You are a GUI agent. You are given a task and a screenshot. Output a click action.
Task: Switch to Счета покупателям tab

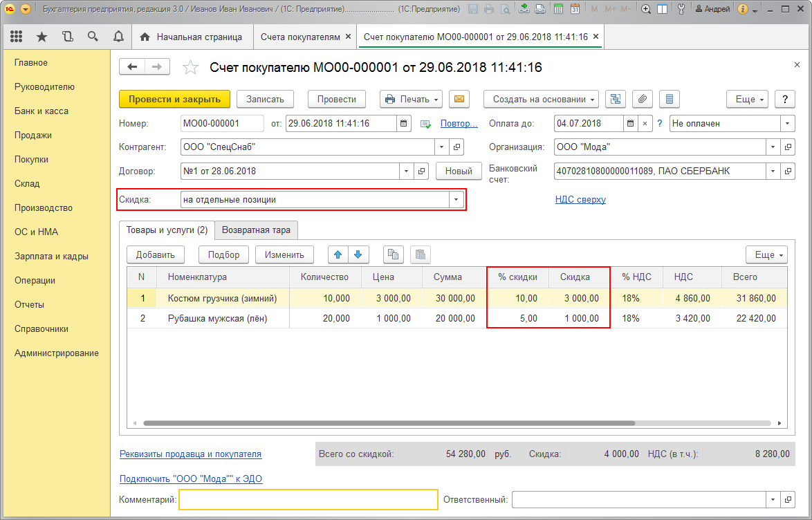tap(300, 37)
